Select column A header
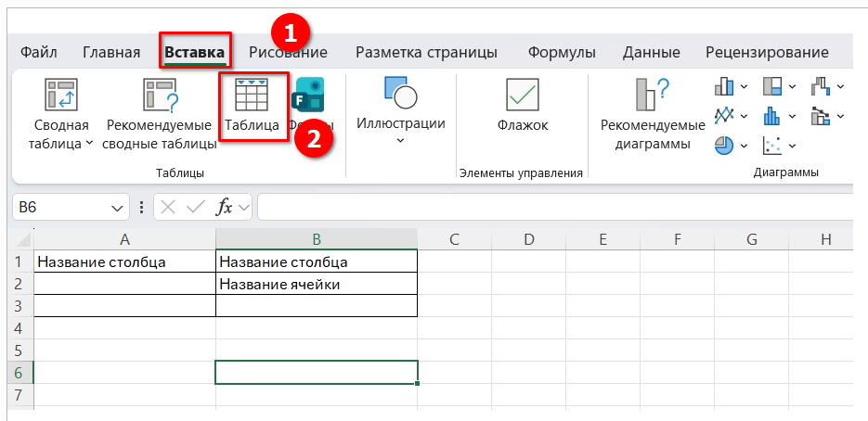Viewport: 868px width, 421px height. click(x=124, y=239)
